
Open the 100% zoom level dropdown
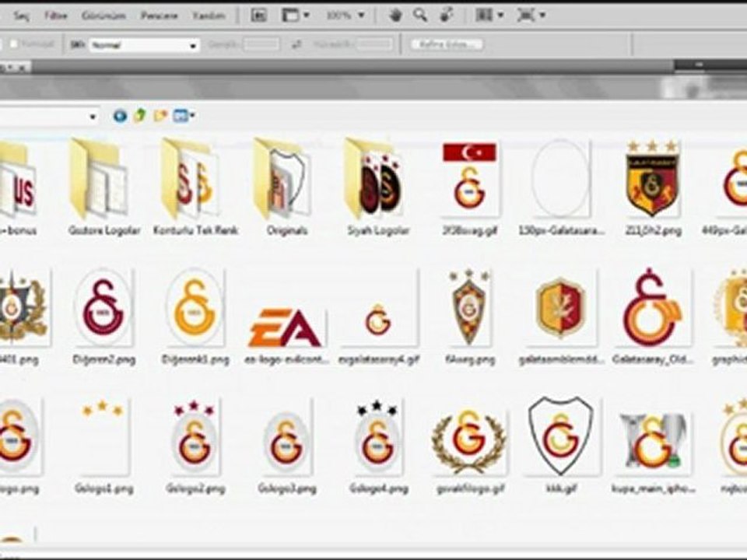(x=345, y=16)
